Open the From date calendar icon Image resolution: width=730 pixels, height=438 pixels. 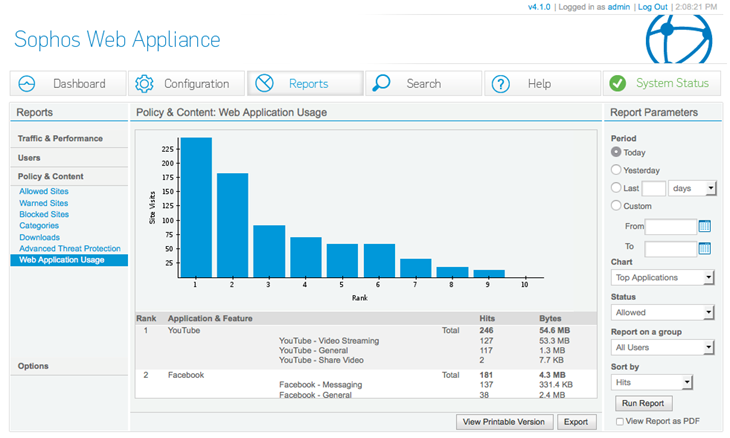(704, 226)
